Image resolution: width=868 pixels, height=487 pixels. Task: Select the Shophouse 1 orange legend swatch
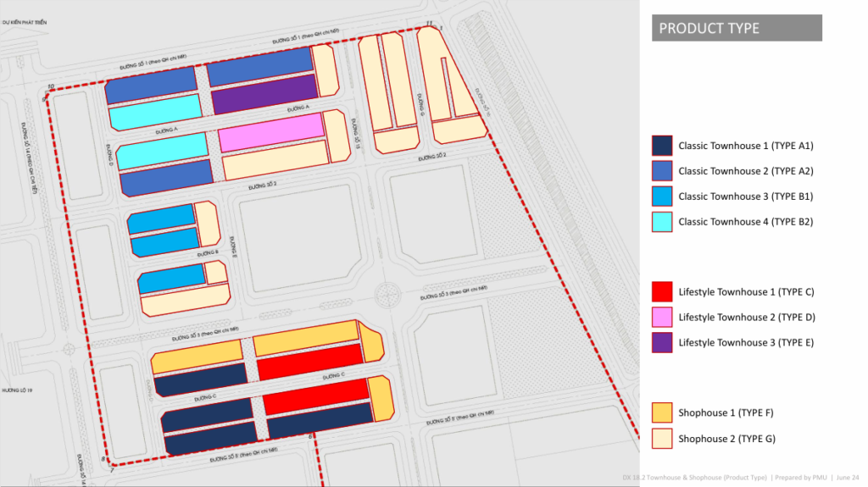click(x=662, y=412)
